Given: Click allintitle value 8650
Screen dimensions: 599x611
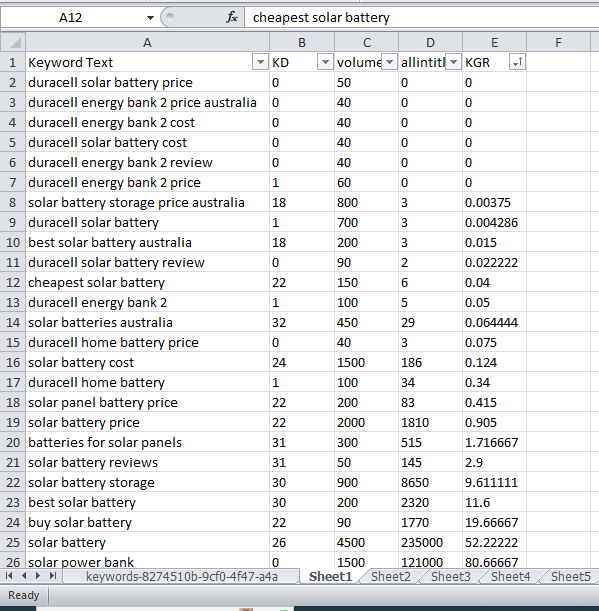Looking at the screenshot, I should click(430, 482).
